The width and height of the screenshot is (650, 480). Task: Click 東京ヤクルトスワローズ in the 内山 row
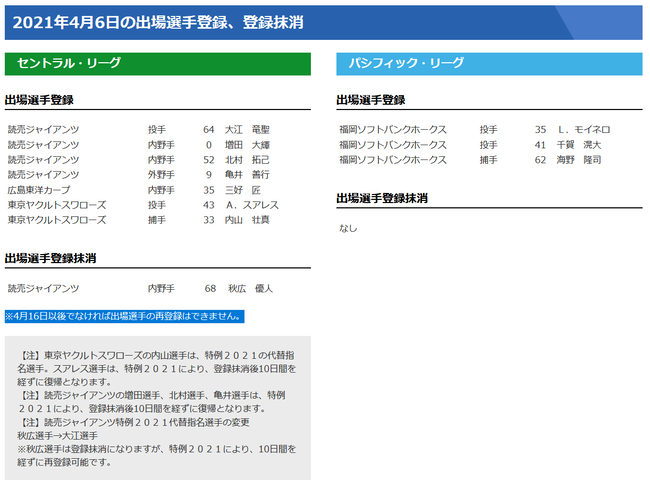[x=57, y=220]
